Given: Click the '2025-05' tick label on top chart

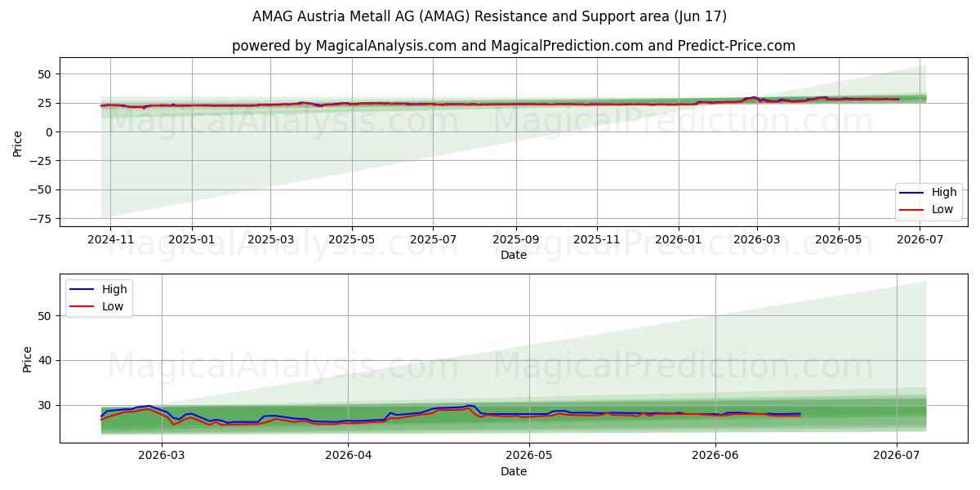Looking at the screenshot, I should (351, 239).
